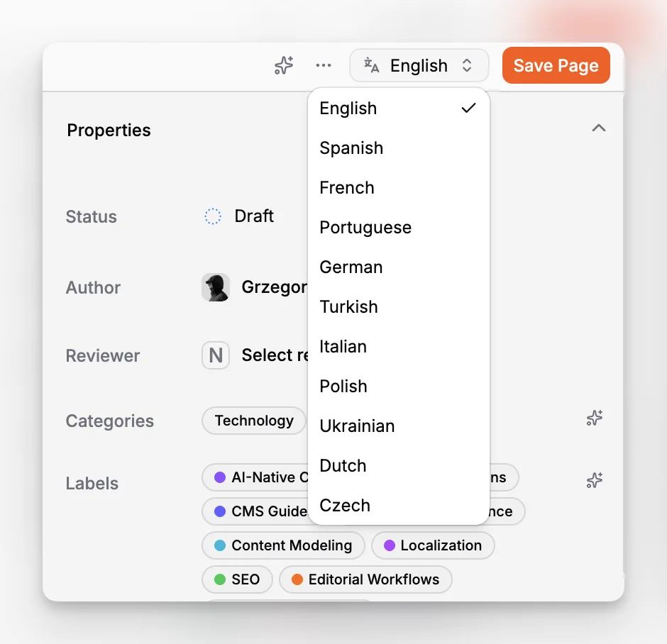Choose Portuguese in the language list

pyautogui.click(x=399, y=228)
